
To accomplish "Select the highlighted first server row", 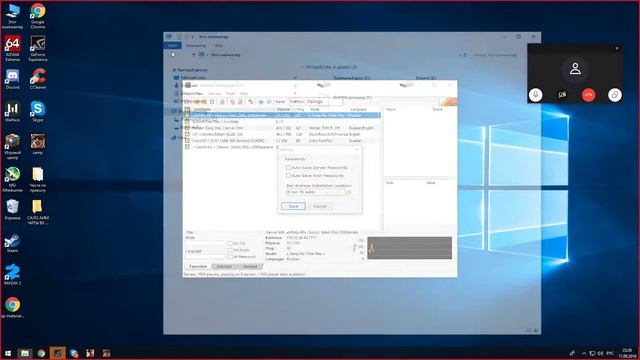I will (x=282, y=116).
